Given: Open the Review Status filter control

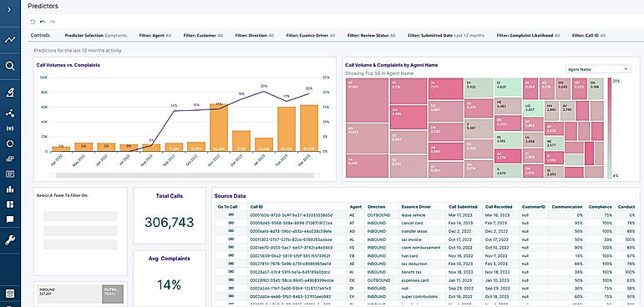Looking at the screenshot, I should click(372, 36).
